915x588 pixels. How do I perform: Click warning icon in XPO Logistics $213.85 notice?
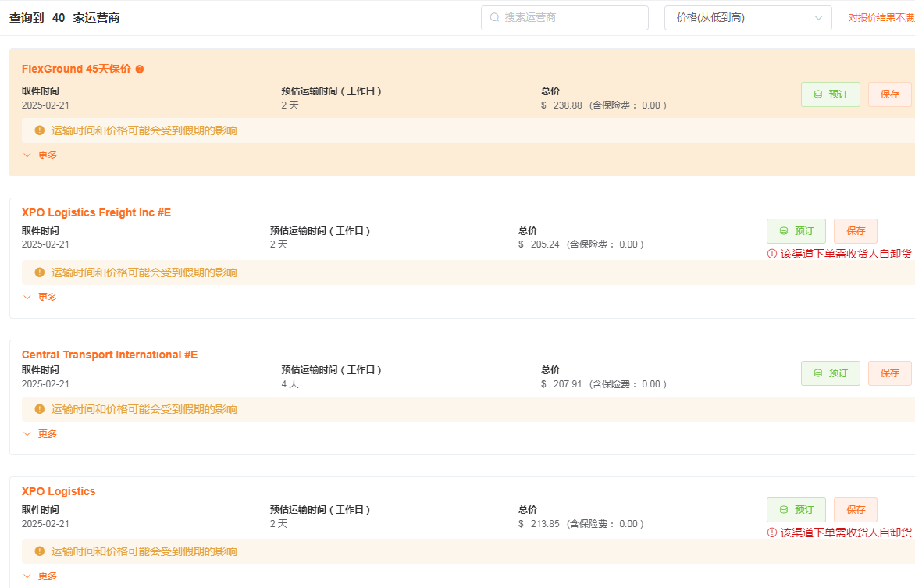[40, 551]
